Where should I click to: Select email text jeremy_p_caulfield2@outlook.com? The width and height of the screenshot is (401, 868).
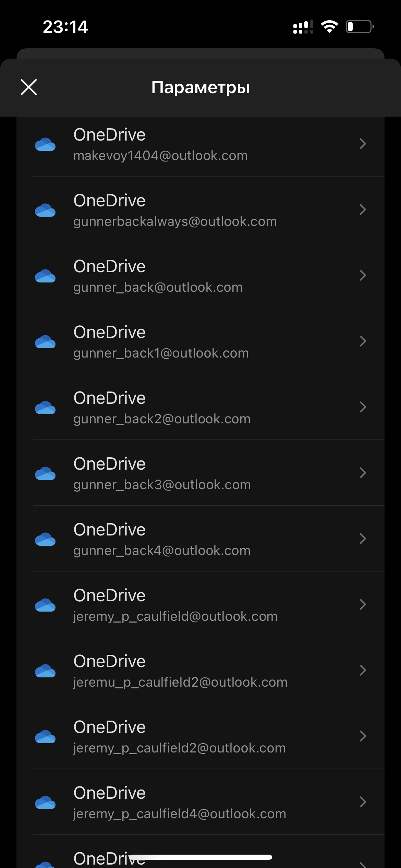pyautogui.click(x=180, y=748)
